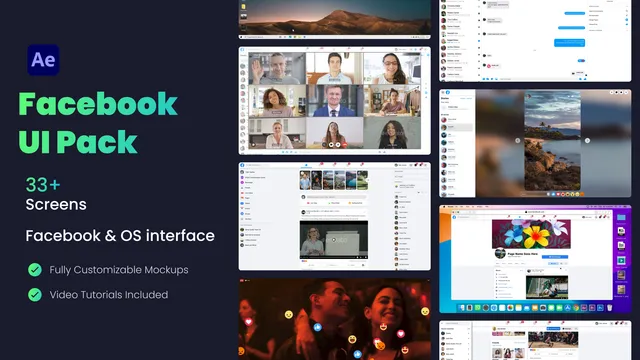Image resolution: width=640 pixels, height=360 pixels.
Task: Click the blue button under Page Name
Action: point(555,257)
